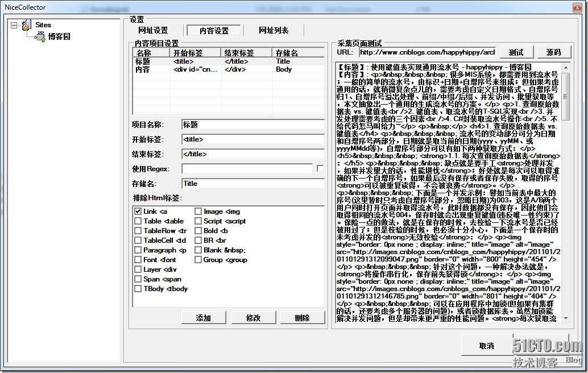Click the 名称 column header
Screen dimensions: 588x373
coord(151,52)
